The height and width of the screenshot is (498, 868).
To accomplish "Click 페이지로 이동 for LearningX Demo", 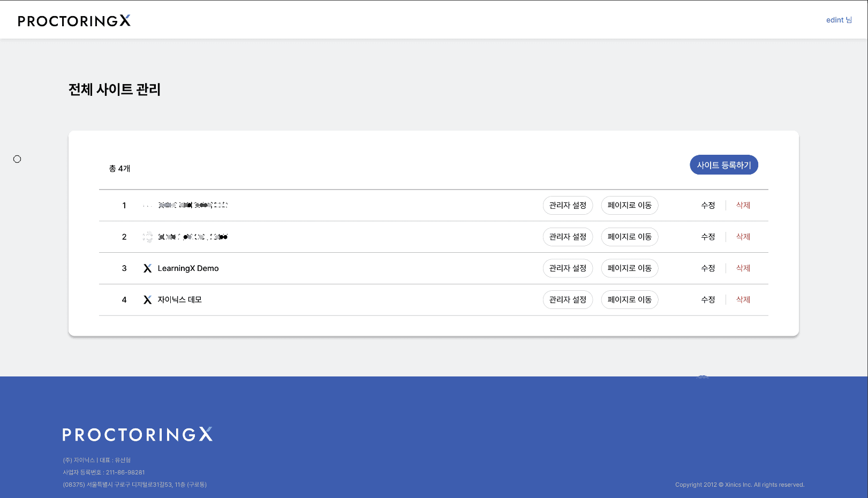I will pos(629,268).
